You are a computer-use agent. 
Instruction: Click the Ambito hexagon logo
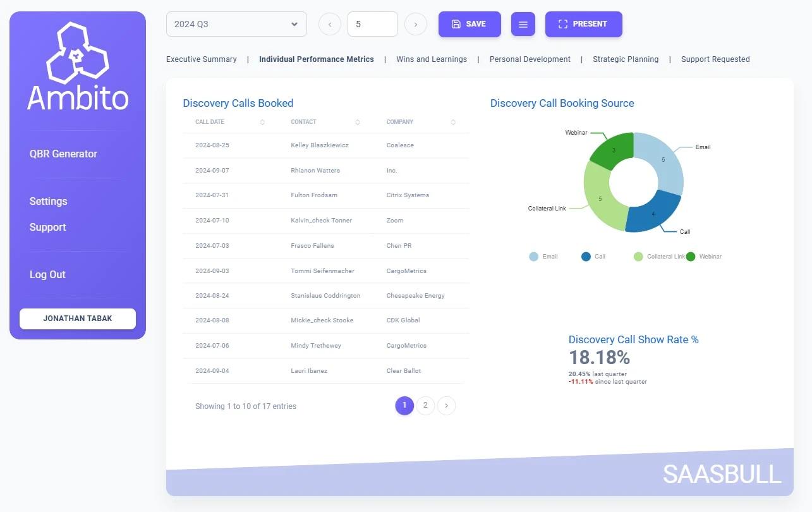[77, 54]
